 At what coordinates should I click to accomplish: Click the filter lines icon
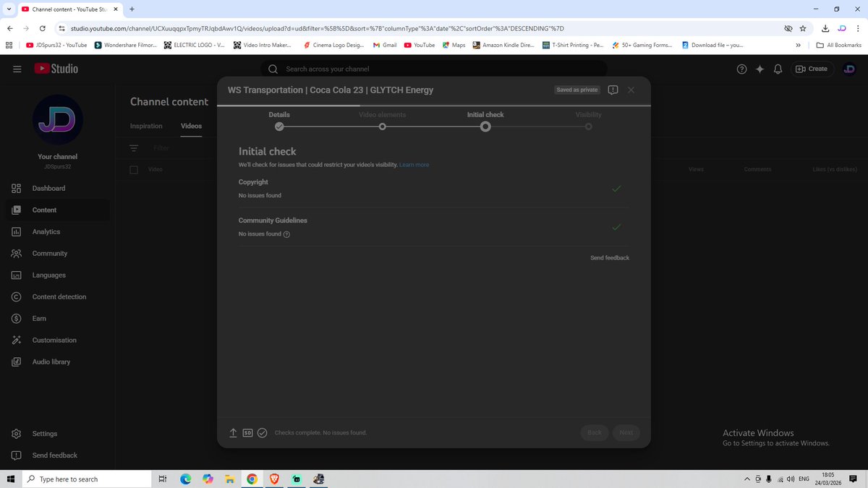(134, 148)
